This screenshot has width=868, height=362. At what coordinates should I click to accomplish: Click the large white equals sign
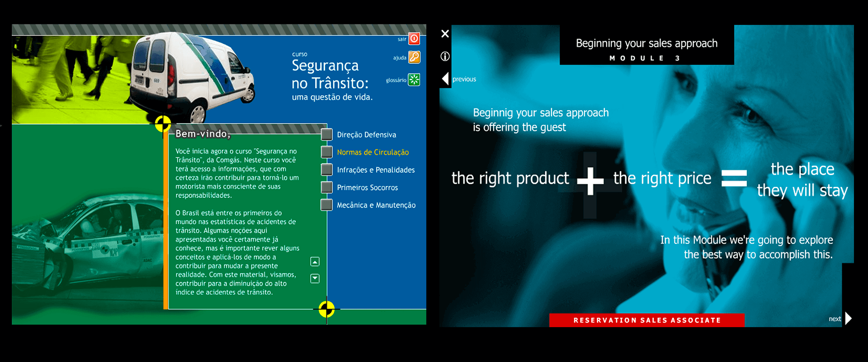click(x=734, y=178)
